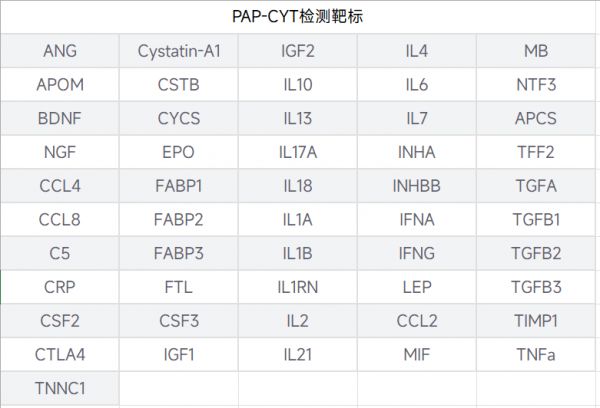
Task: Select the TNFa cell
Action: [x=536, y=355]
